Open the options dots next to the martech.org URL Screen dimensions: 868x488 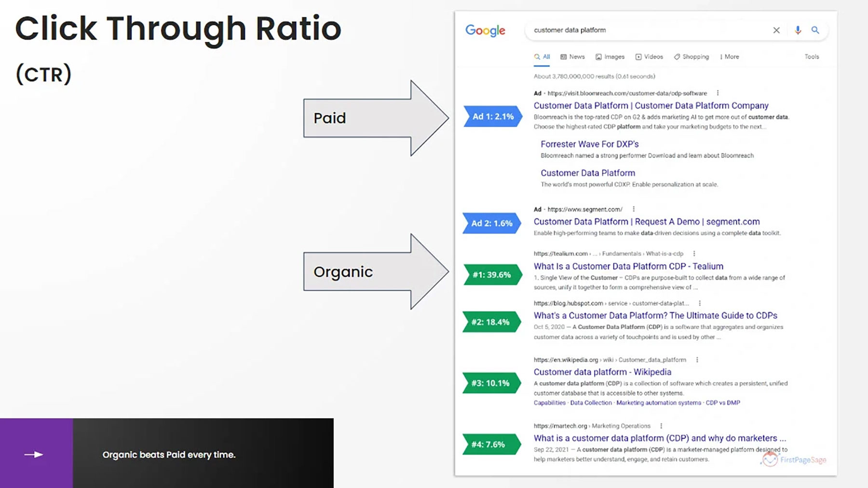(x=661, y=426)
